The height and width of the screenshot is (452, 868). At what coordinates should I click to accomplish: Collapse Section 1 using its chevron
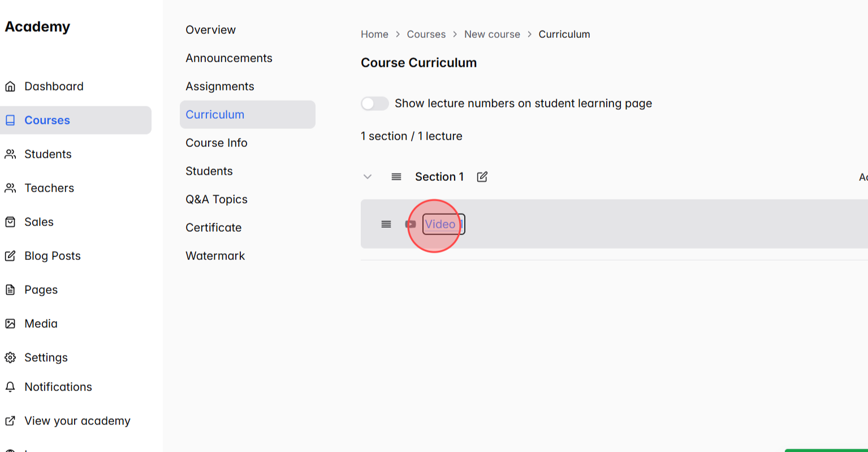(368, 176)
